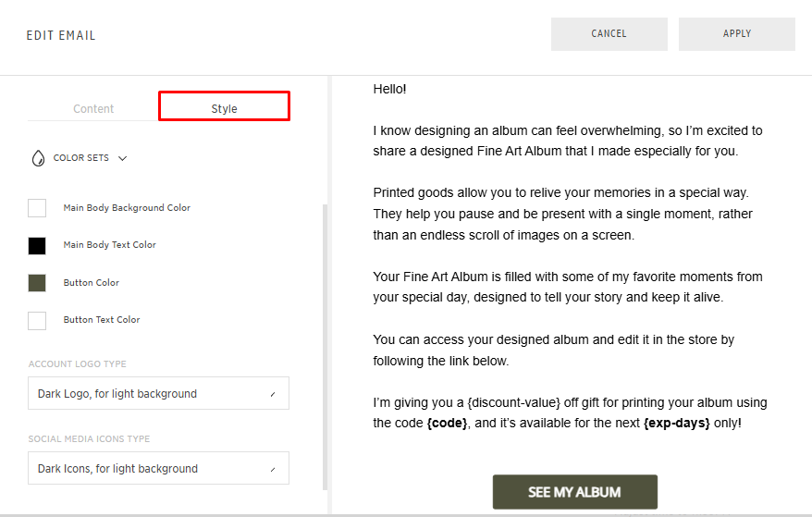
Task: Pick the Main Body Background Color swatch
Action: click(x=37, y=208)
